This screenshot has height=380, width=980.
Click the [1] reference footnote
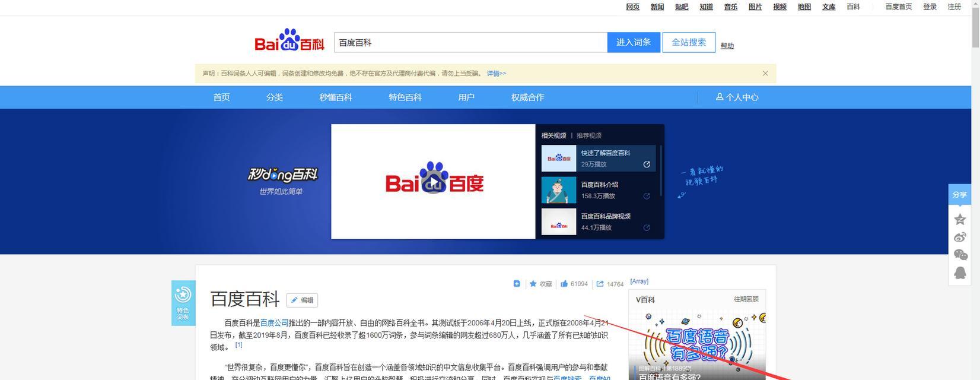(238, 344)
